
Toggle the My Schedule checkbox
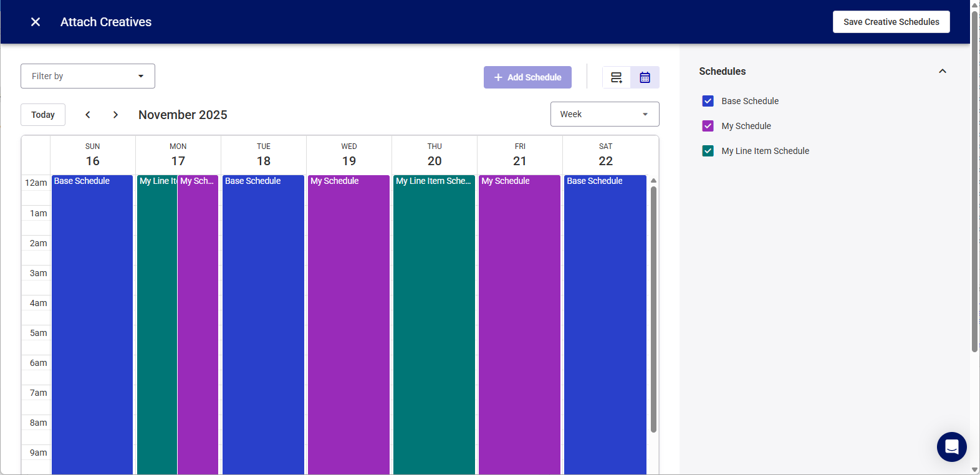coord(708,126)
